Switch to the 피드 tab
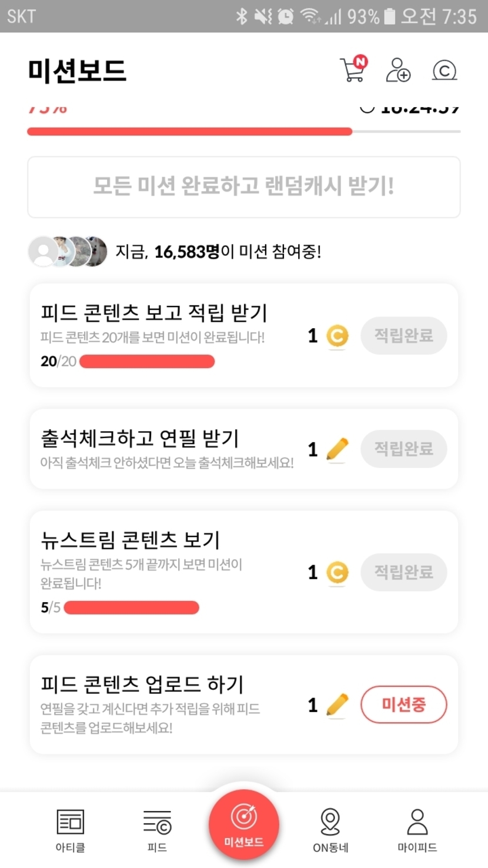The width and height of the screenshot is (488, 868). pos(157,830)
